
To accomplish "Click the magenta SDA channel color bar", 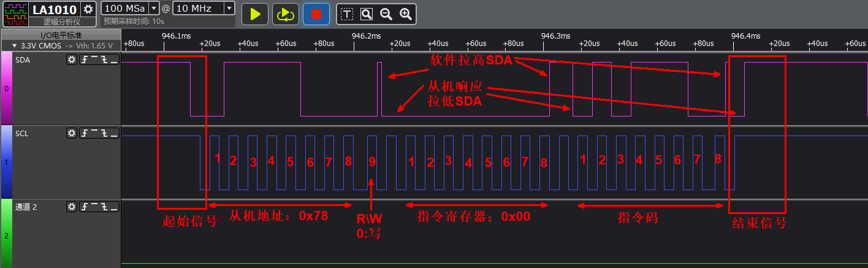I will point(6,89).
